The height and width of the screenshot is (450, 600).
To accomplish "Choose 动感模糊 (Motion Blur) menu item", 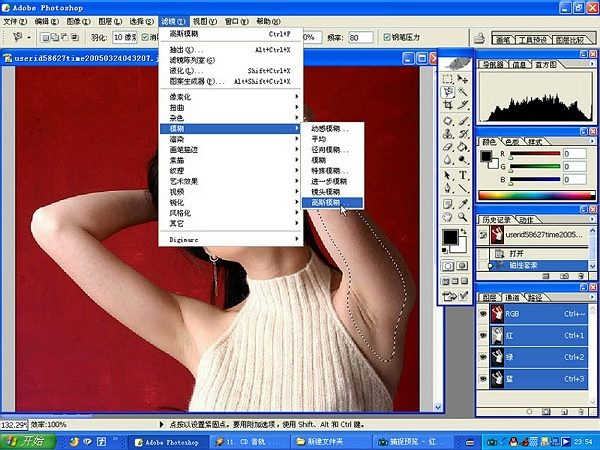I will (x=332, y=129).
